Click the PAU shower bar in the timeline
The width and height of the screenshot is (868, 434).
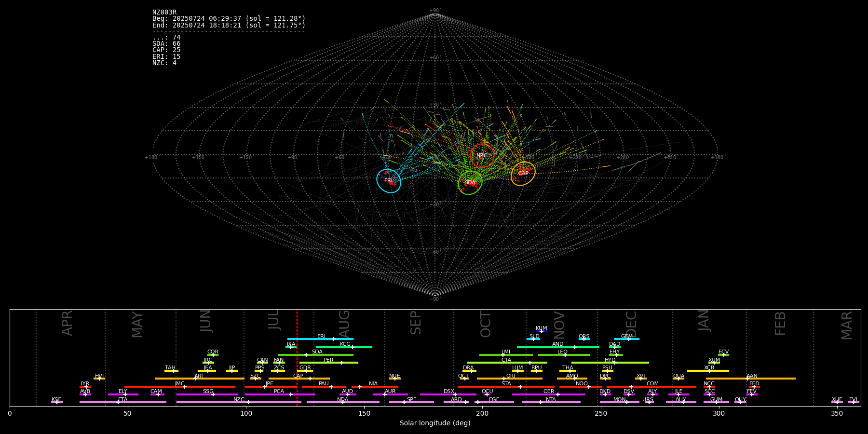click(x=324, y=386)
